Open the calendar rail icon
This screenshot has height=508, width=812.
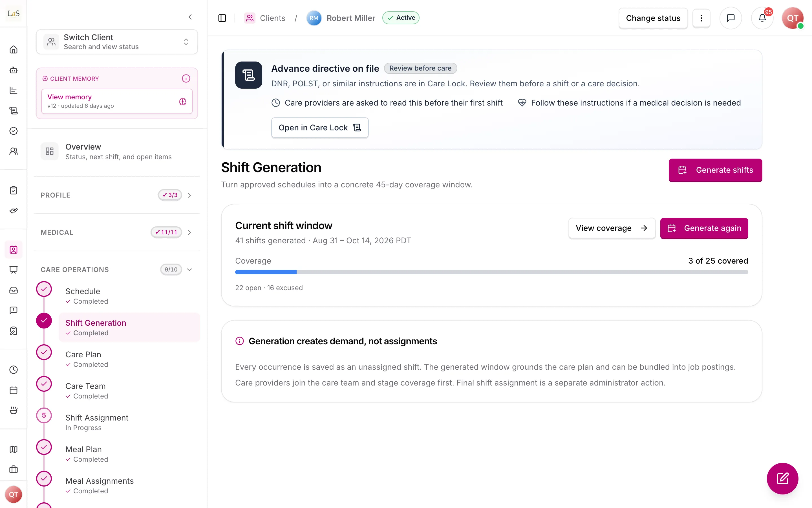click(x=14, y=390)
